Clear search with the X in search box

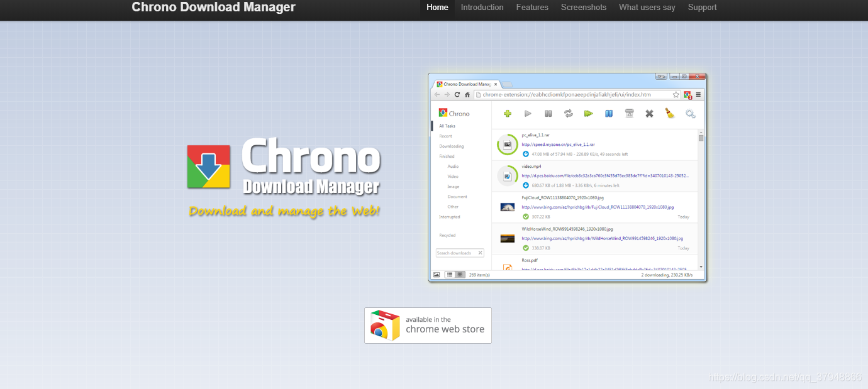(x=481, y=253)
